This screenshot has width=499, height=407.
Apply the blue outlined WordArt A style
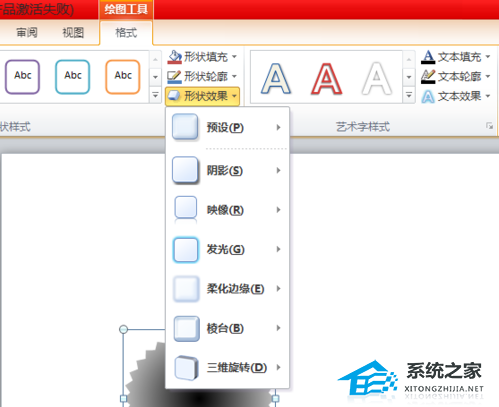pos(276,79)
